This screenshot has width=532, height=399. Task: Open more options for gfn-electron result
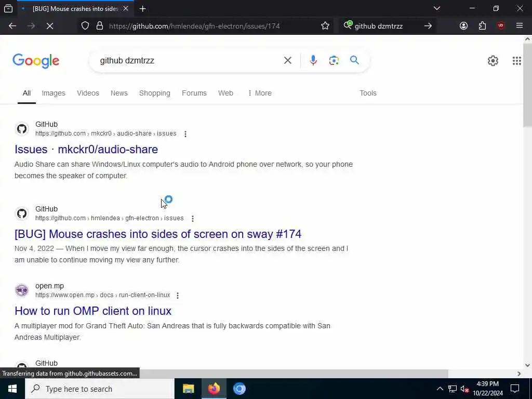(x=192, y=219)
